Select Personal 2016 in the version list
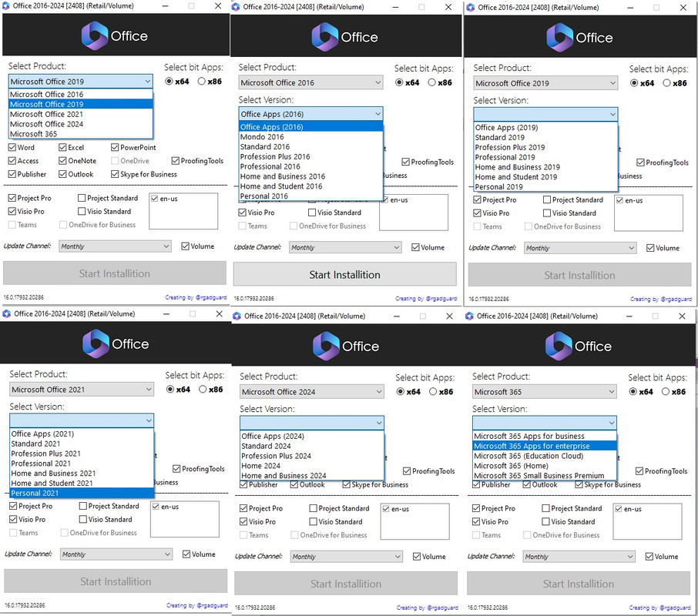Image resolution: width=698 pixels, height=616 pixels. pos(310,196)
